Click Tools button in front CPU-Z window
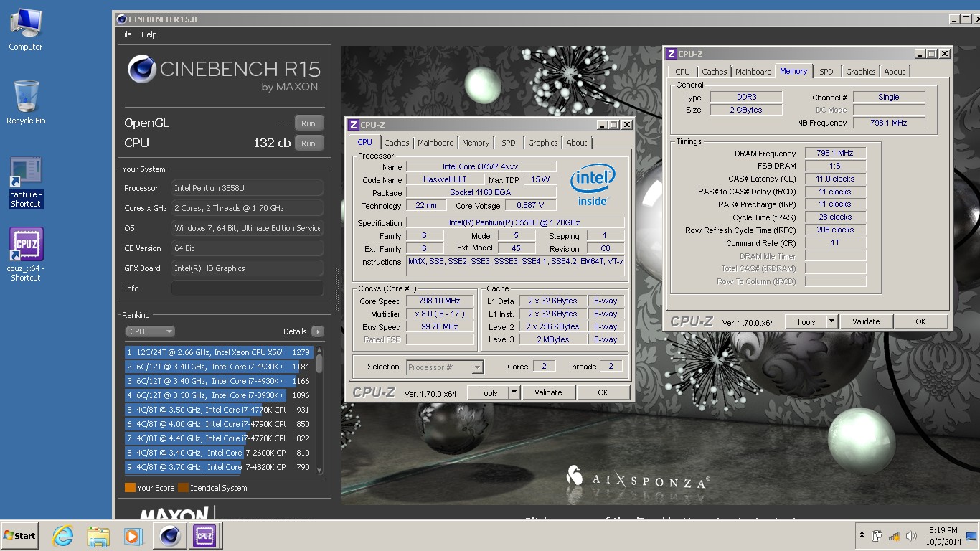Viewport: 980px width, 551px height. click(488, 392)
